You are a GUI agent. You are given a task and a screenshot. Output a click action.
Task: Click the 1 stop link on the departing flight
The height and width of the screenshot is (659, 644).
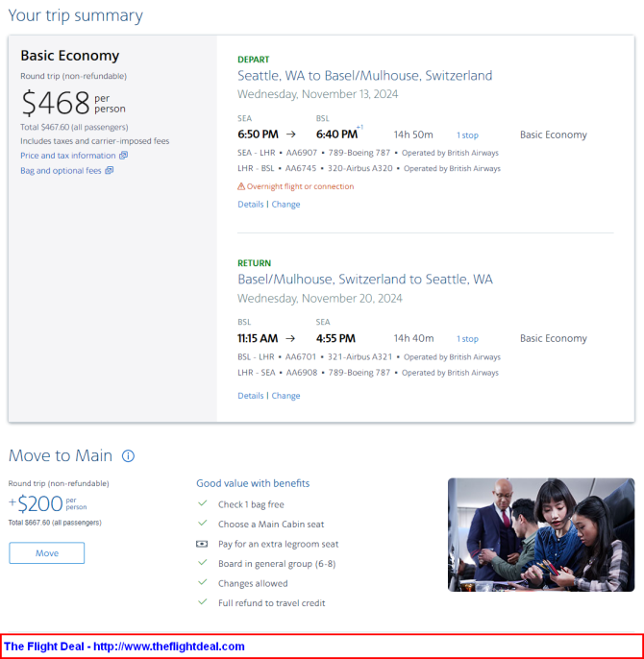(x=467, y=135)
